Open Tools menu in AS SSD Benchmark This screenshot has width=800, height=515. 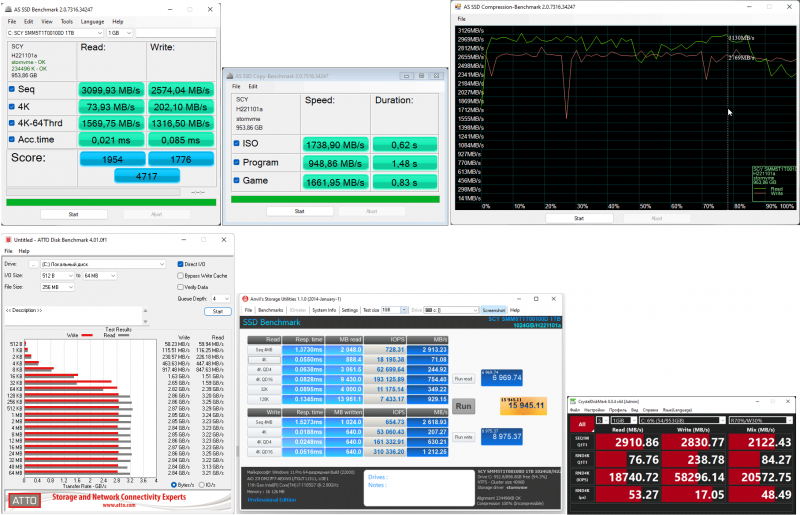click(67, 21)
